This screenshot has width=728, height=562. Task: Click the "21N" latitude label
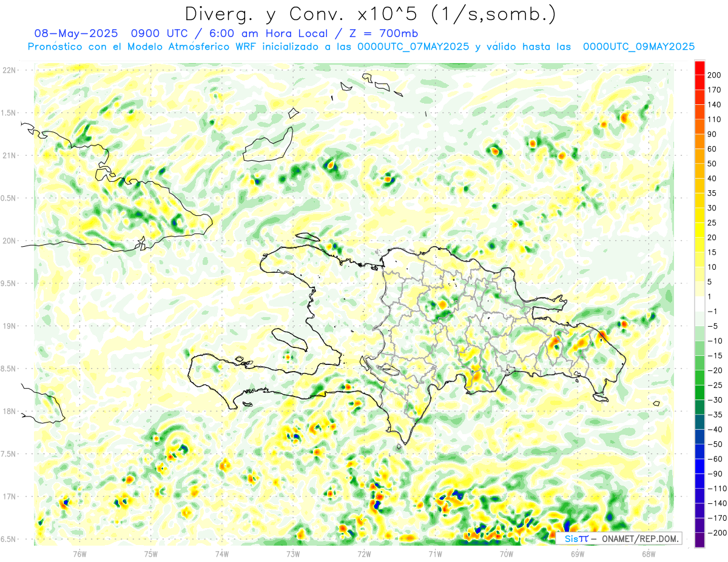click(x=9, y=156)
